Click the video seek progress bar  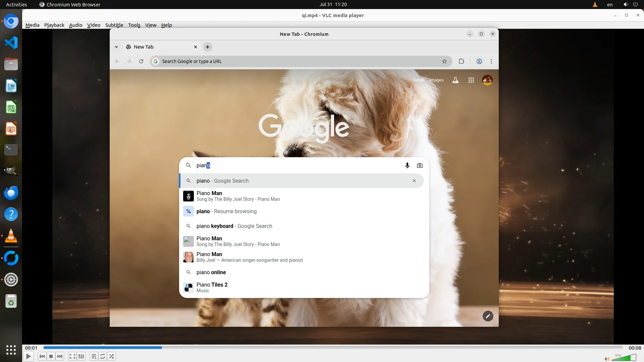coord(332,348)
